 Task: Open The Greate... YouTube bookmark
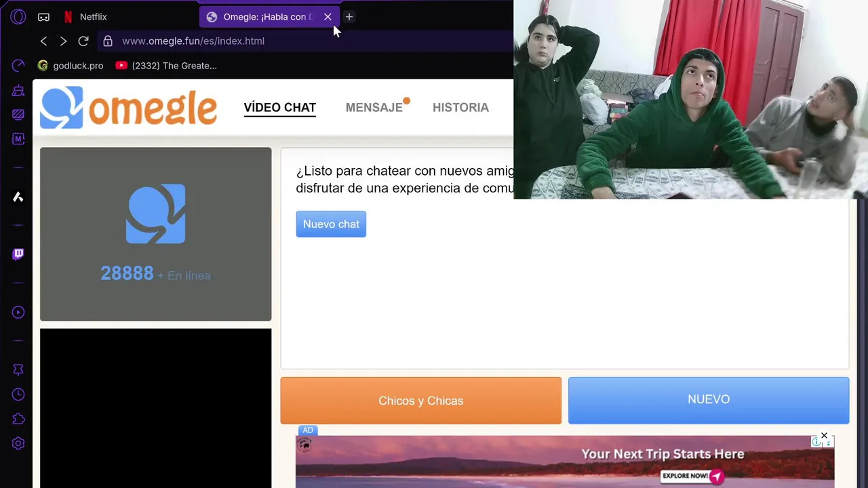[x=166, y=66]
